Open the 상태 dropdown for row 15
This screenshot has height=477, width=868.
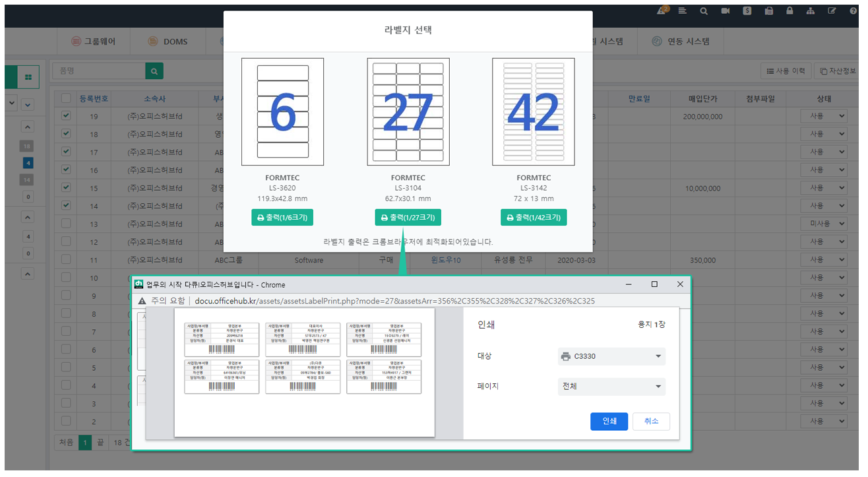coord(824,188)
